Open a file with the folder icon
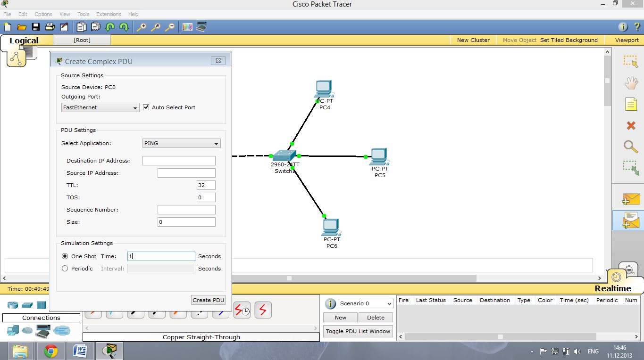 22,27
